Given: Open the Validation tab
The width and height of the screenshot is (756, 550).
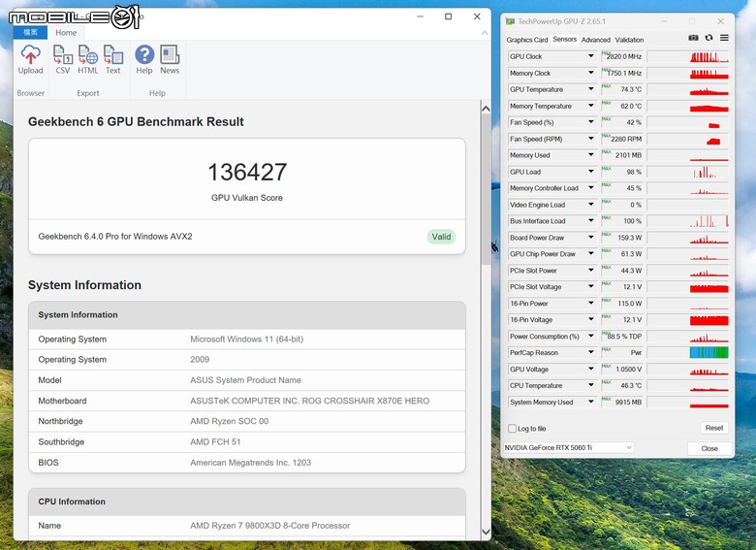Looking at the screenshot, I should coord(629,40).
